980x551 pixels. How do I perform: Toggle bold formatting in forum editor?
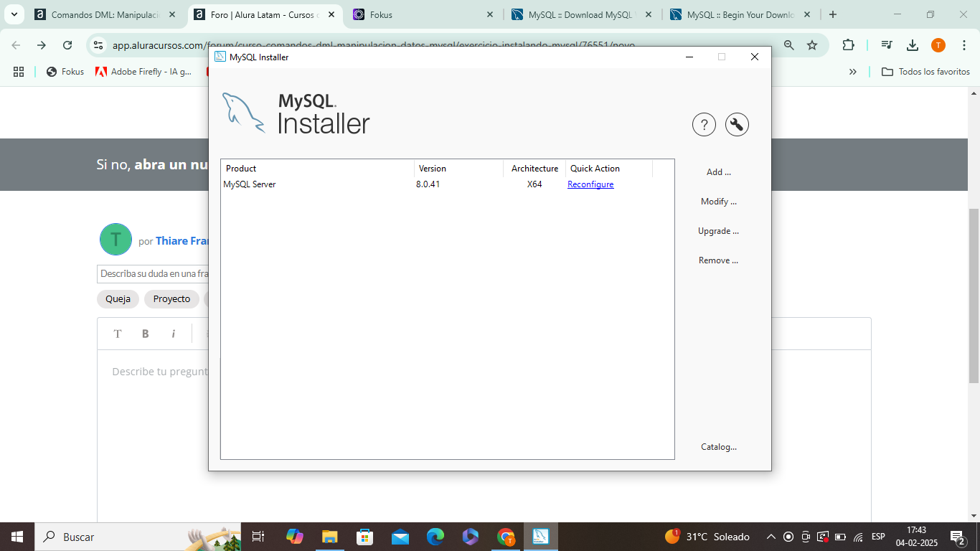click(x=146, y=334)
